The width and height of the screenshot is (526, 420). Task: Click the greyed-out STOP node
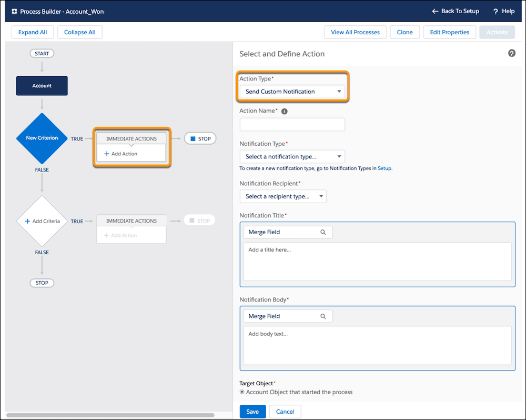point(199,221)
